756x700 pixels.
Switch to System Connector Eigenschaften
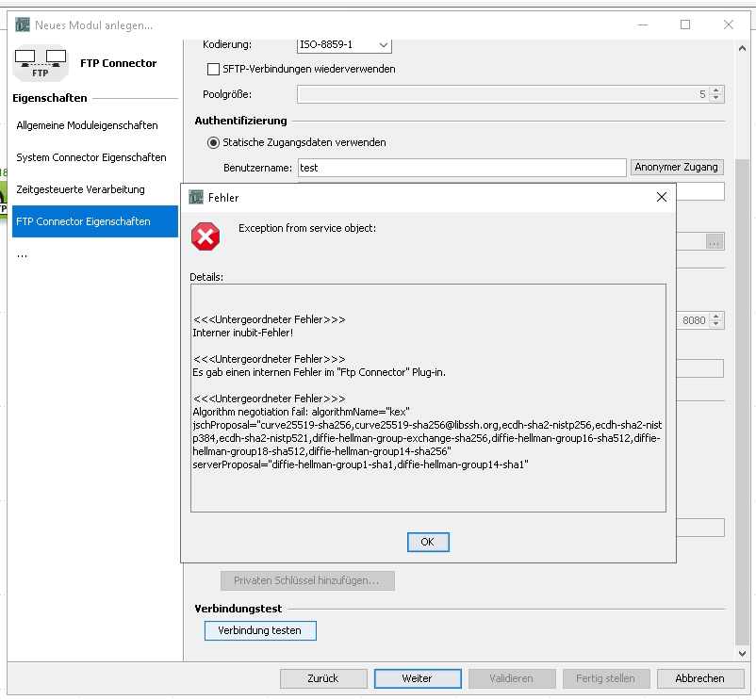90,157
